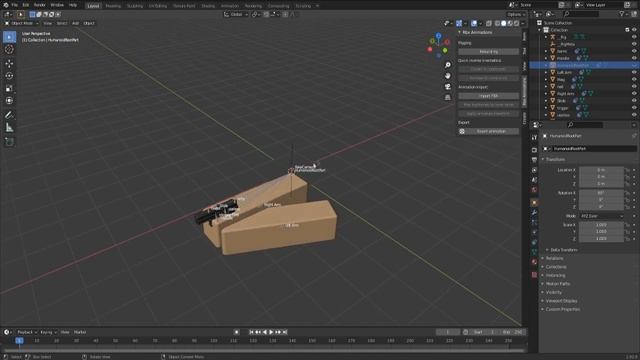Open Output properties tab icon
Viewport: 640px width, 360px height.
[534, 160]
